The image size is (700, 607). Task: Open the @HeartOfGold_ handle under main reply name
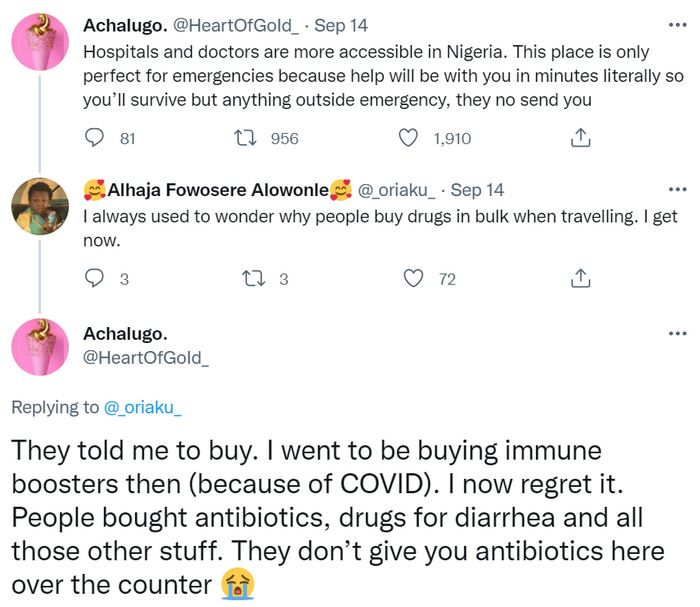(x=146, y=358)
